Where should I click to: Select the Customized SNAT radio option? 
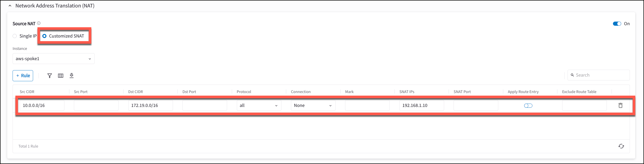(x=44, y=36)
